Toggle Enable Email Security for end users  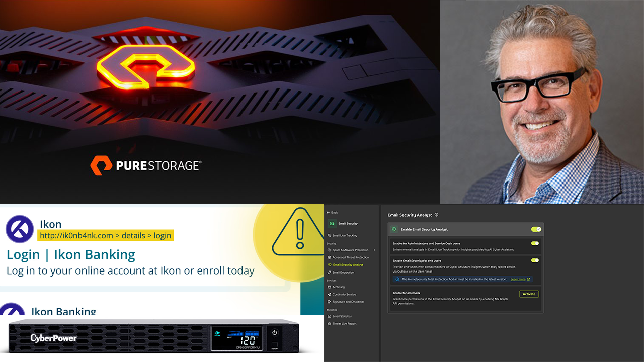coord(535,260)
